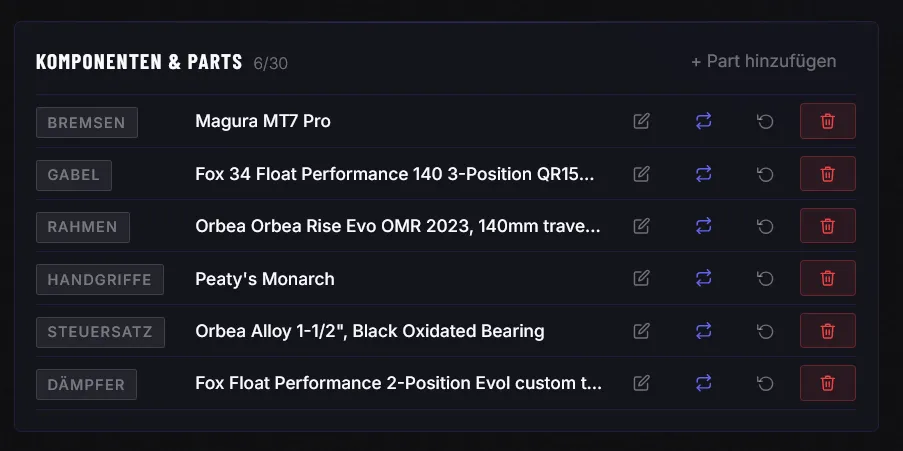Viewport: 903px width, 451px height.
Task: Swap the Fox 34 Float fork part
Action: [x=704, y=174]
